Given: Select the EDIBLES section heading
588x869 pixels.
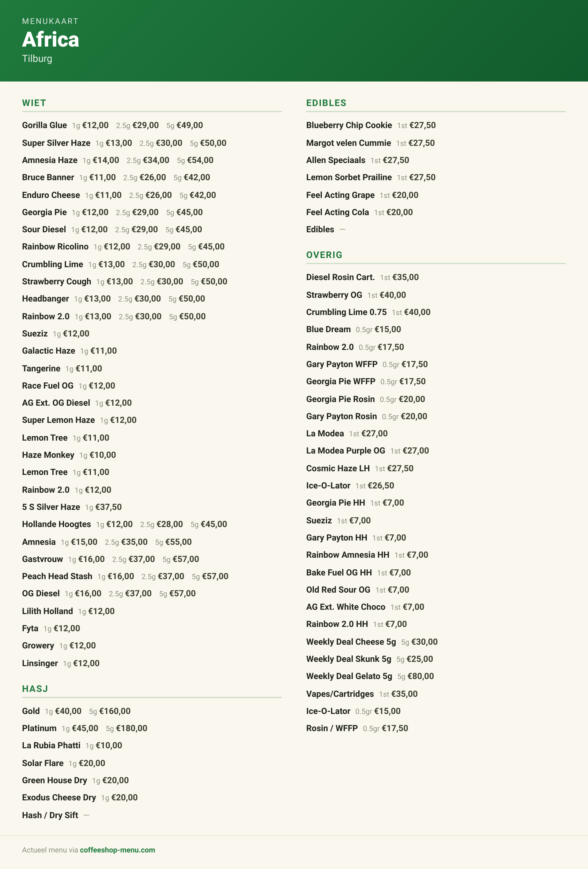Looking at the screenshot, I should (326, 103).
